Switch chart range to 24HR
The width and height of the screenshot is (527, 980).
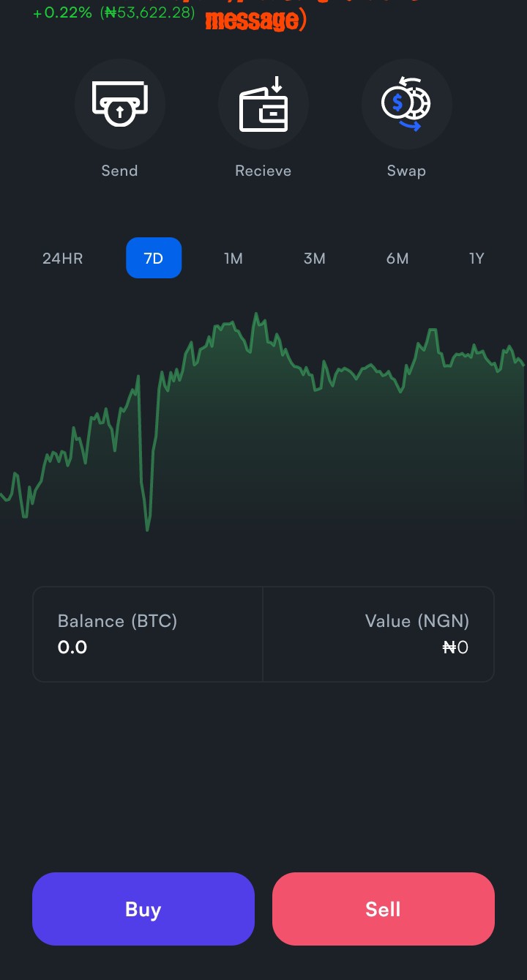(x=62, y=258)
